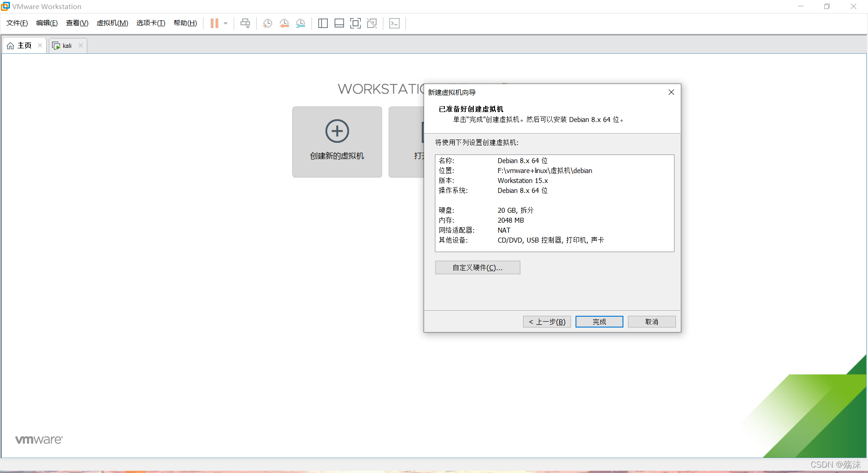The width and height of the screenshot is (868, 473).
Task: Click 创建新的虚拟机 tile
Action: [337, 142]
